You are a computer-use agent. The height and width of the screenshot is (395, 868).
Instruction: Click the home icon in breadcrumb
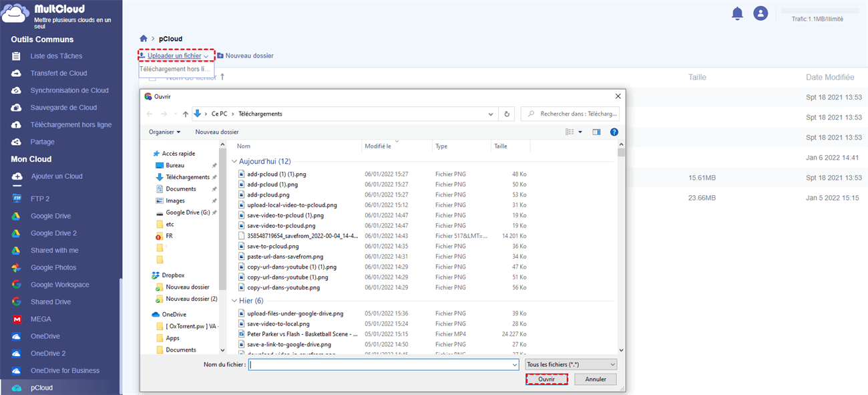point(143,39)
